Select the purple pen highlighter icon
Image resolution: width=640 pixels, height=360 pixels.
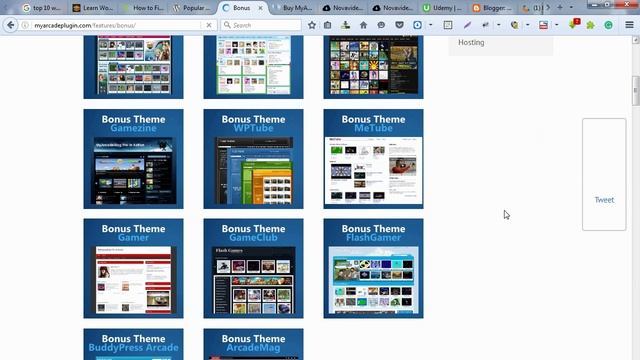[x=467, y=25]
